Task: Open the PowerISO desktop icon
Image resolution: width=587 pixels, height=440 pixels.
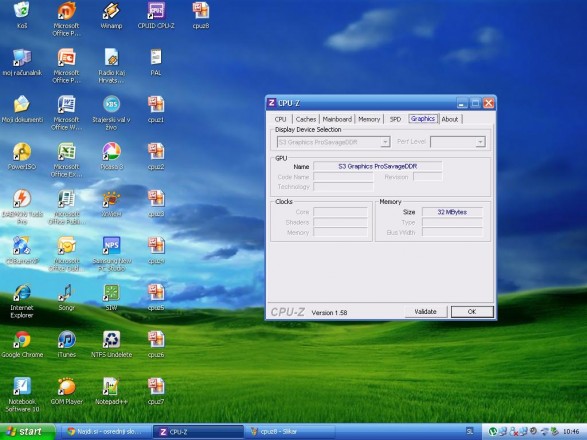Action: 22,156
